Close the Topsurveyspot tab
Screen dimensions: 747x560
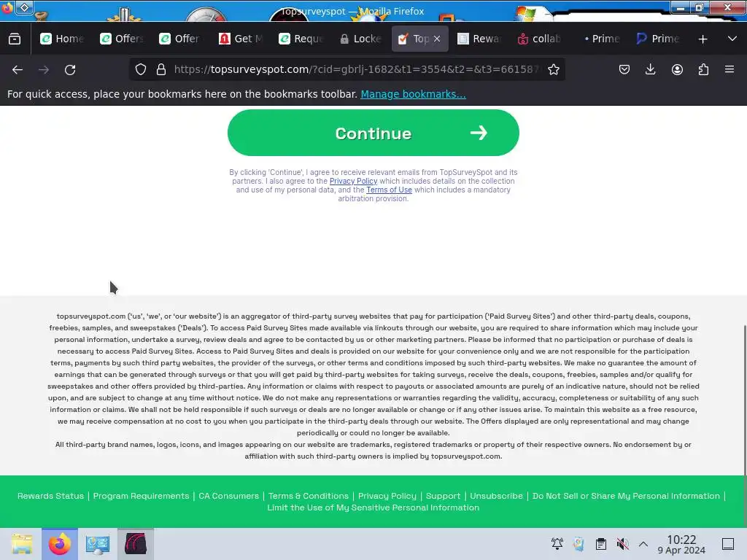click(437, 39)
